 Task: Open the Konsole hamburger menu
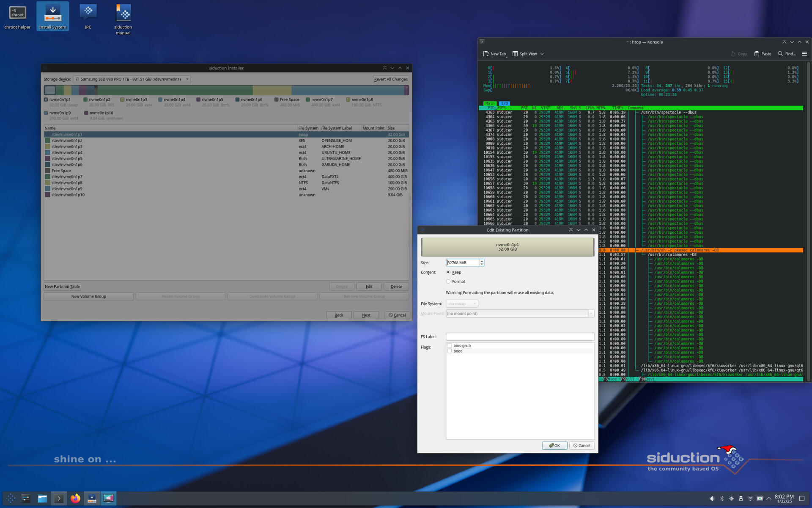[804, 54]
